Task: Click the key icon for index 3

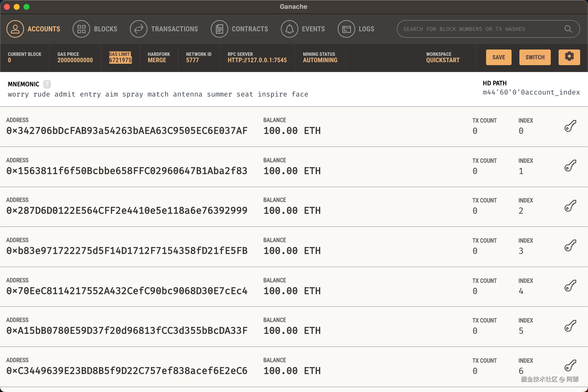Action: coord(570,245)
